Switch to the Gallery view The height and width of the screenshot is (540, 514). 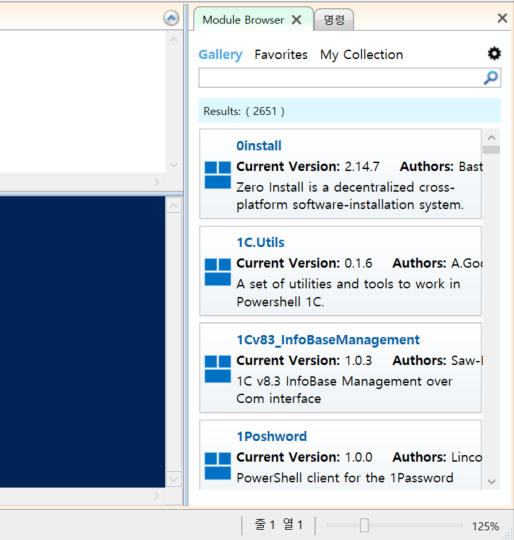[x=220, y=54]
